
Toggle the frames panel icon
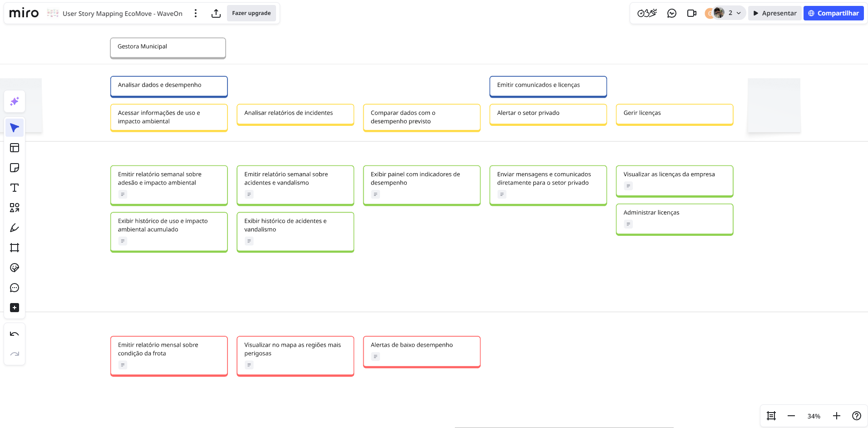(771, 416)
